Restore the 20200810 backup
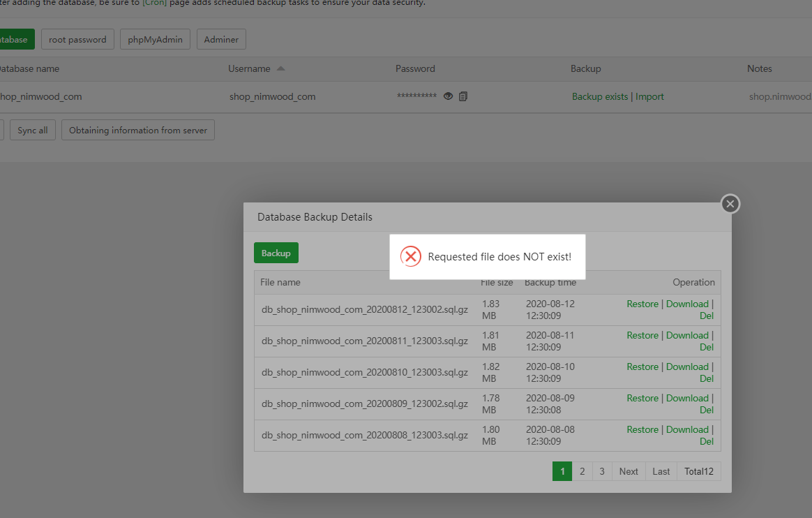 click(x=642, y=367)
